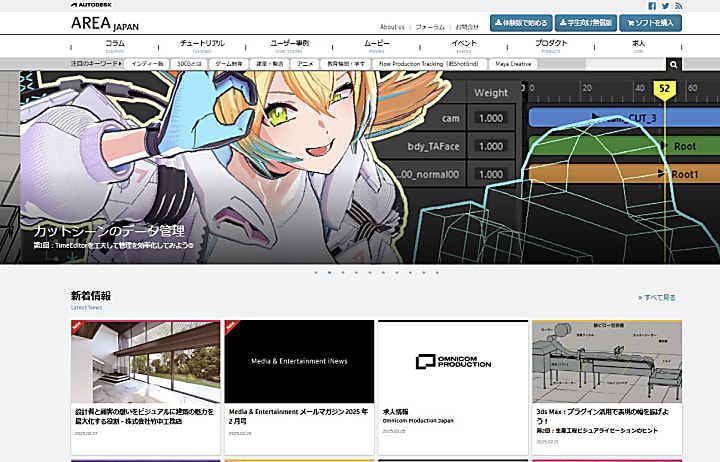The image size is (720, 462).
Task: Open the 株式会社竹中工務店 article title
Action: coord(144,416)
